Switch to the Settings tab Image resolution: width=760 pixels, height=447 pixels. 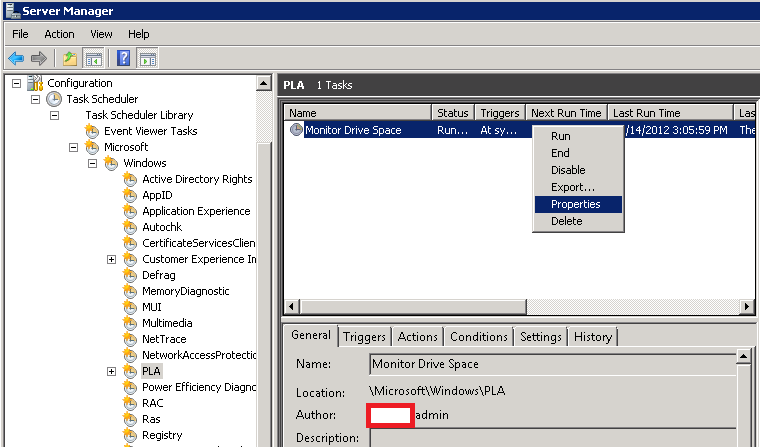pyautogui.click(x=540, y=337)
